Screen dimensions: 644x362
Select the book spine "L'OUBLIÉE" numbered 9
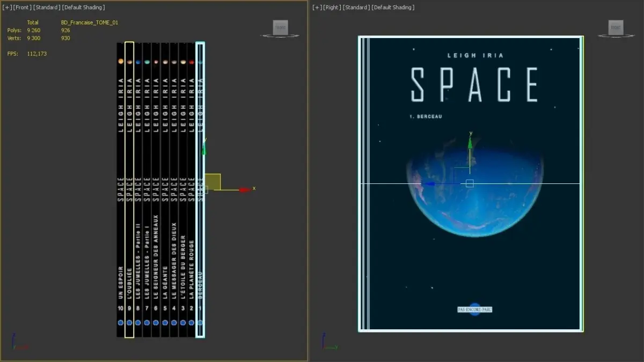pos(129,190)
